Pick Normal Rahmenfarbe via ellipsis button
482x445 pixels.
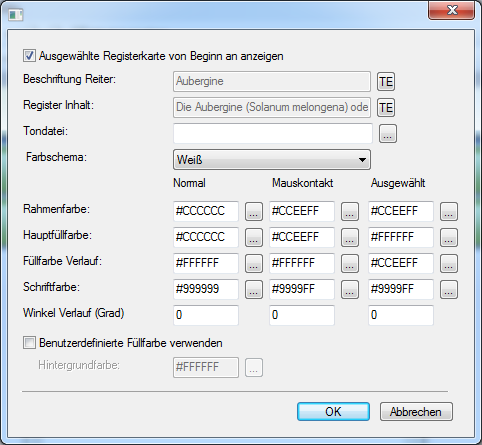click(254, 211)
